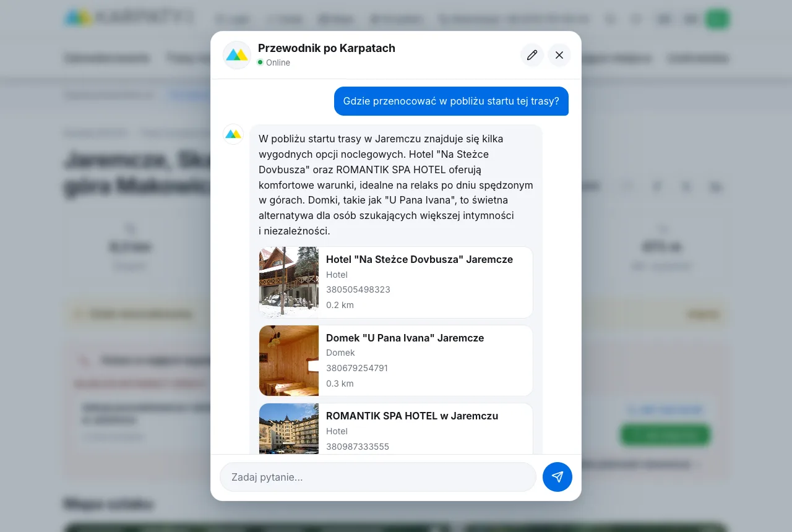Click phone number 380987333555
The width and height of the screenshot is (792, 532).
point(358,447)
